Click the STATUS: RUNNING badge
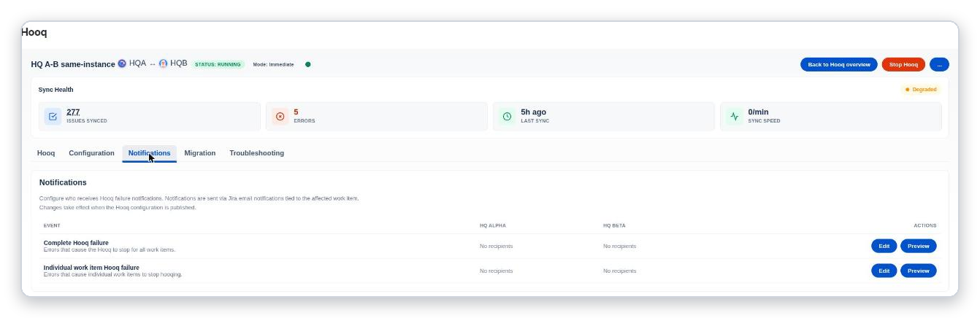980x318 pixels. [x=218, y=64]
